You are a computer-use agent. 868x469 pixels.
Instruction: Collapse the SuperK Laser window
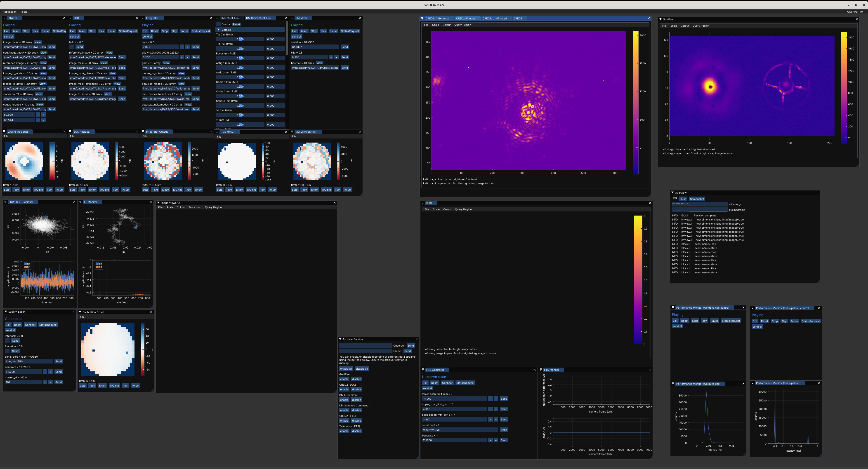point(6,312)
